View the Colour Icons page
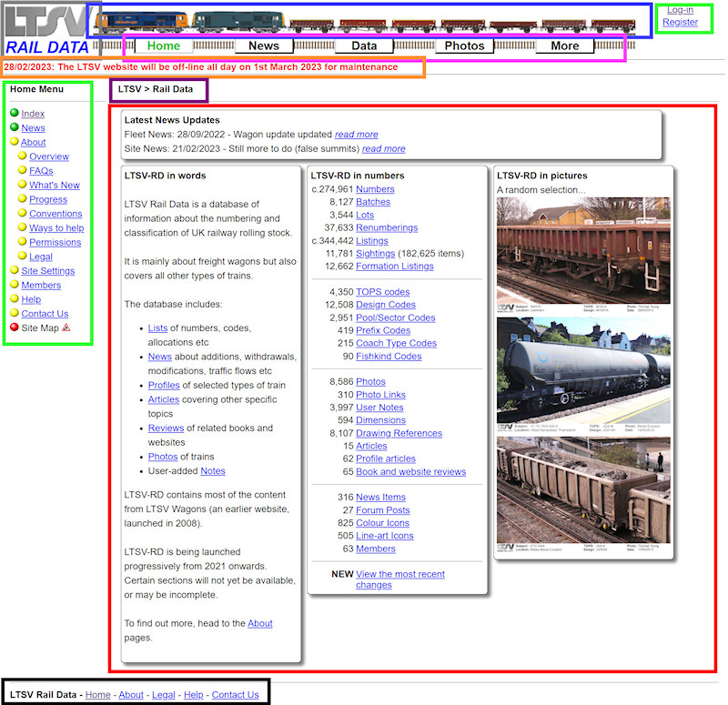This screenshot has width=728, height=705. [x=382, y=523]
